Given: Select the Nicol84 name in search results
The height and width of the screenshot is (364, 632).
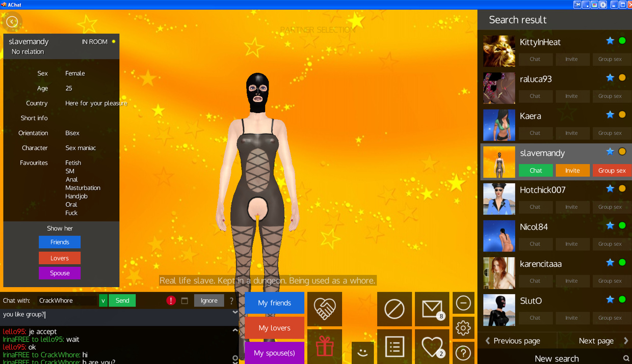Looking at the screenshot, I should click(x=534, y=227).
